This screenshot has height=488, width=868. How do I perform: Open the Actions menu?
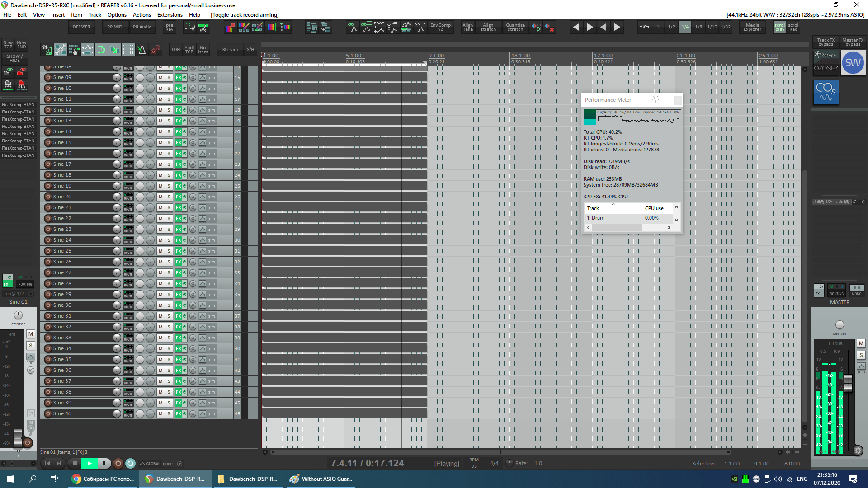[142, 15]
